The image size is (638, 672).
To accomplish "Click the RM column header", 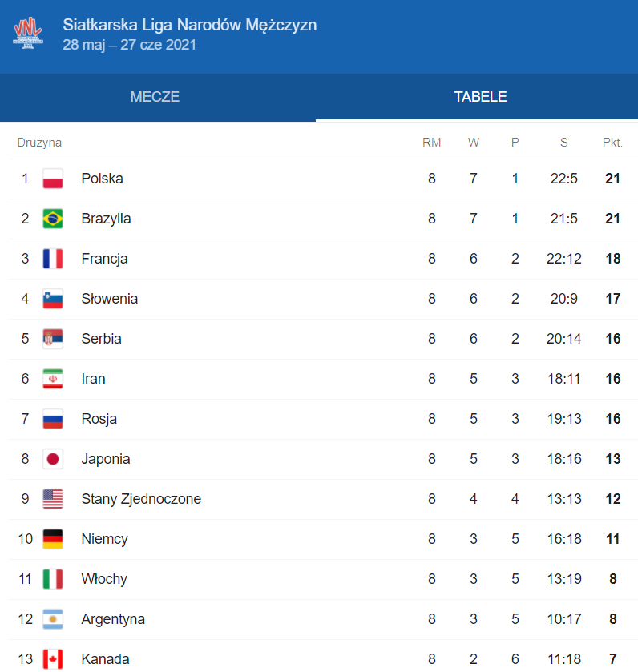I will coord(431,143).
